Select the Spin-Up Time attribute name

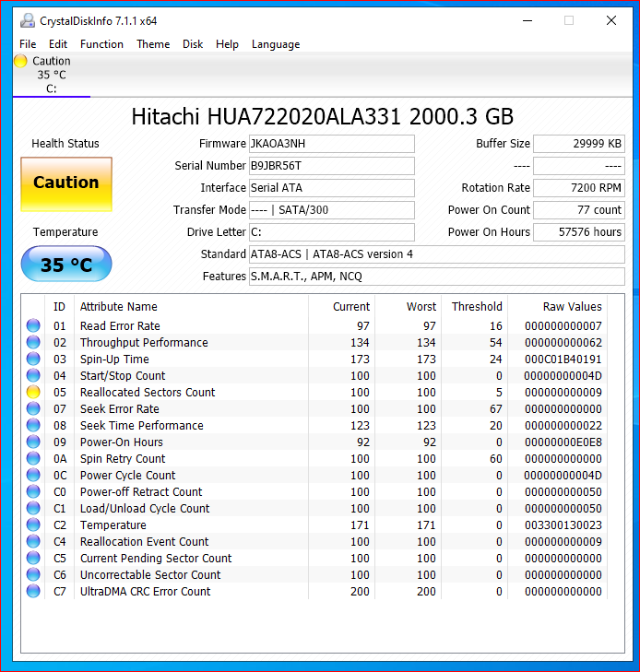click(x=114, y=360)
